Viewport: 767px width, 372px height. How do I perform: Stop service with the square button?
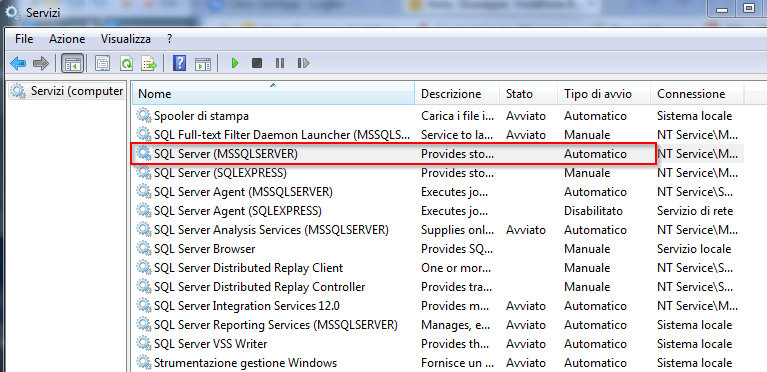click(257, 63)
